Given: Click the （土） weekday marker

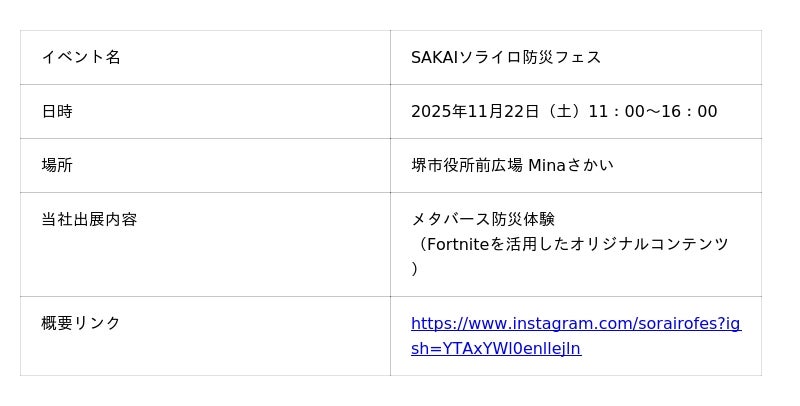Looking at the screenshot, I should coord(564,111).
